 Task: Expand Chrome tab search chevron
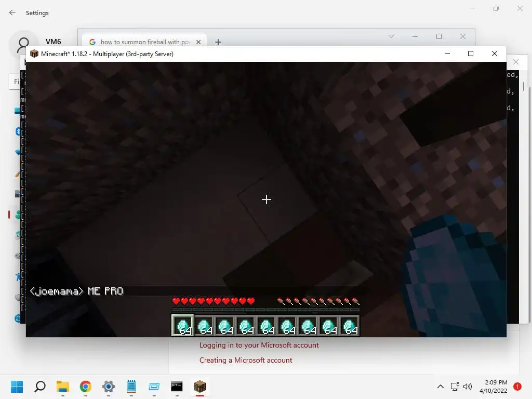391,36
